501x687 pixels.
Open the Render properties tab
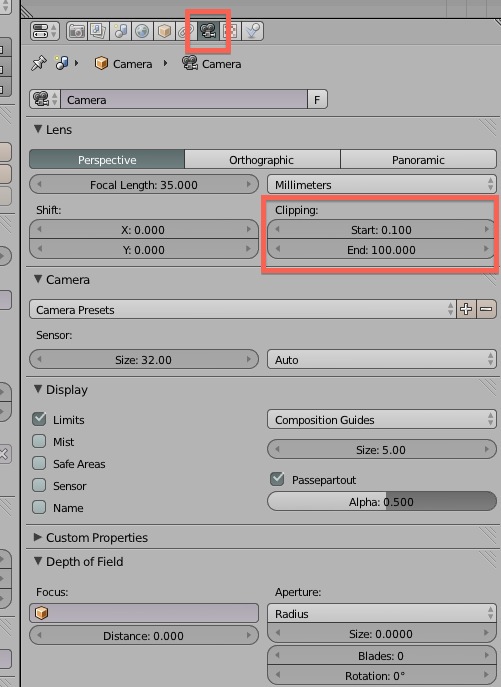[x=77, y=31]
